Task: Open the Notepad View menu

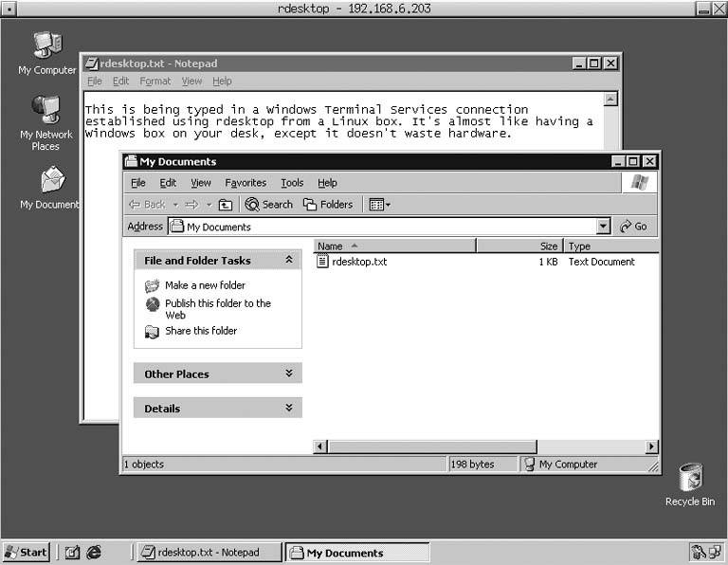Action: pyautogui.click(x=191, y=81)
